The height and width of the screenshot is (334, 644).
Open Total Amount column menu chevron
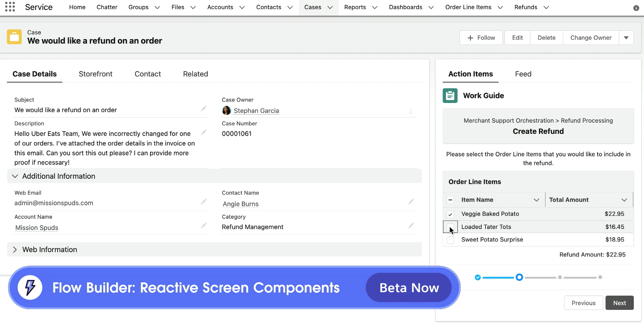tap(624, 200)
